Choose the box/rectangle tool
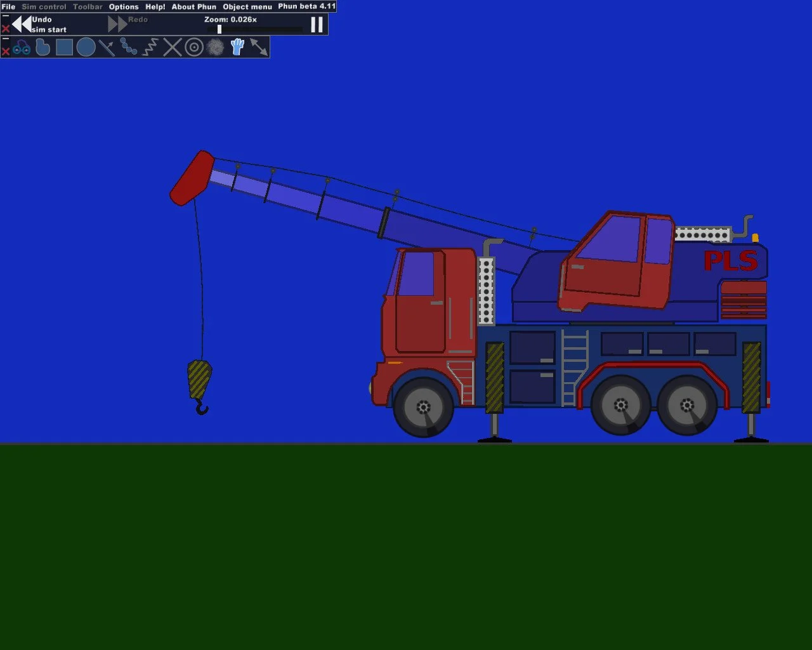Viewport: 812px width, 650px height. (64, 48)
